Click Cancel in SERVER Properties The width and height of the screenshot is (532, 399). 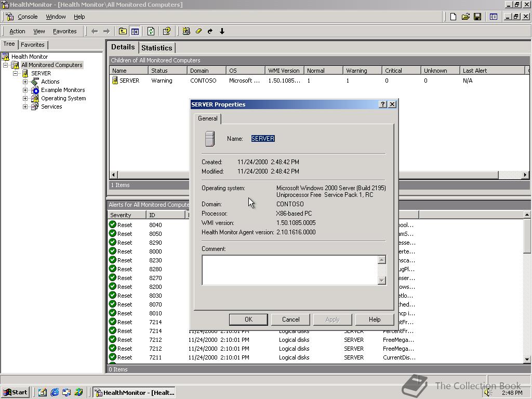(291, 320)
